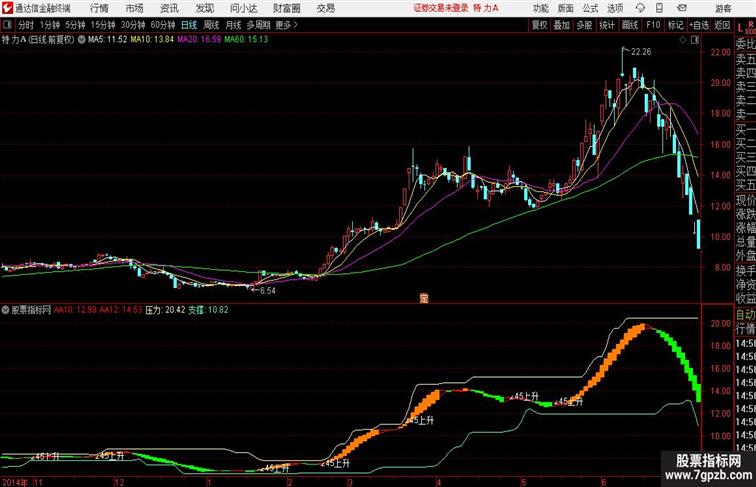756x487 pixels.
Task: Open the main chart indicator dropdown arrow
Action: (x=81, y=40)
